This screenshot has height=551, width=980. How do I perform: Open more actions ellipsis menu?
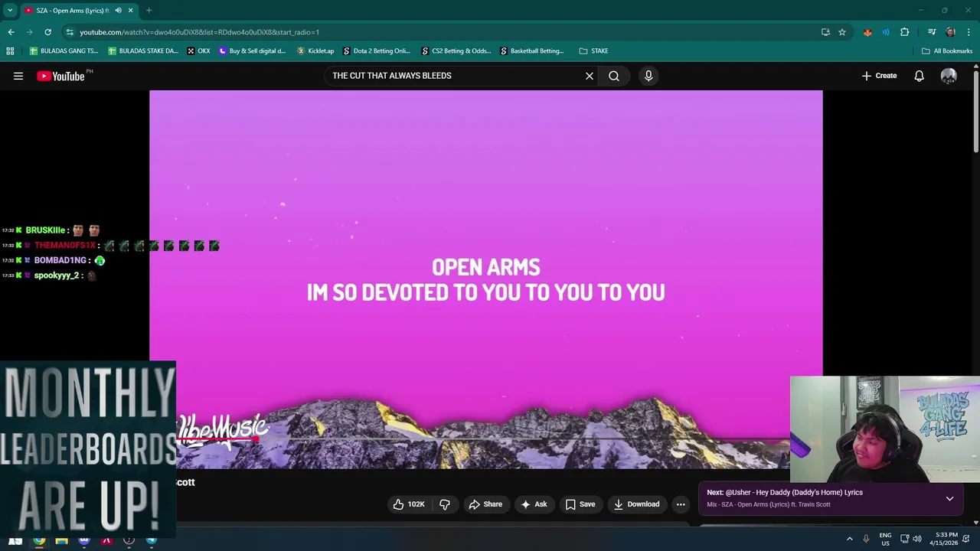click(681, 504)
